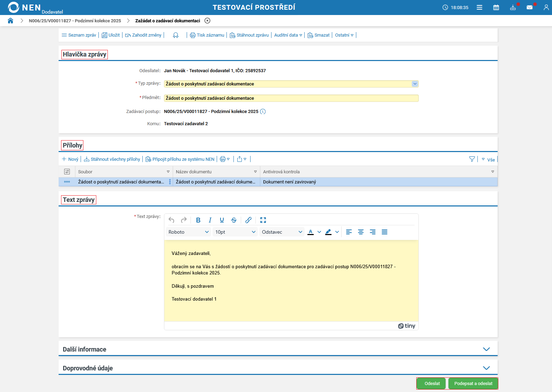The height and width of the screenshot is (392, 552).
Task: Open the calendar icon in header
Action: 496,7
